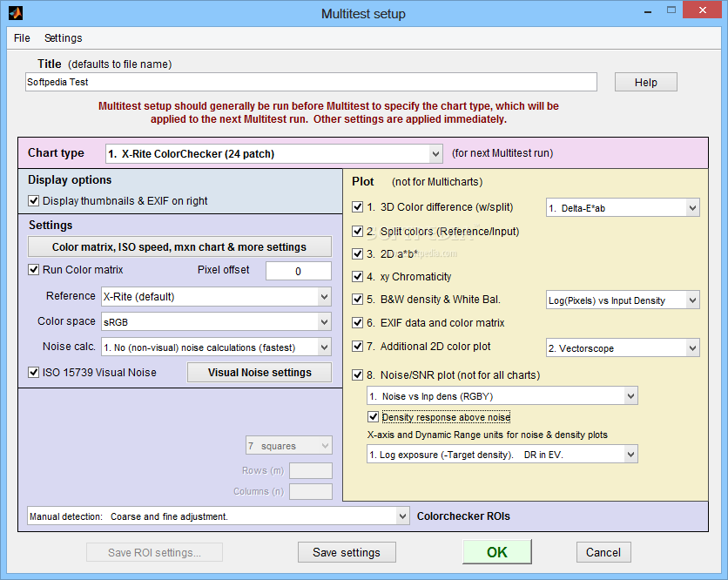Open the Noise calc. dropdown
Viewport: 728px width, 580px height.
point(216,347)
